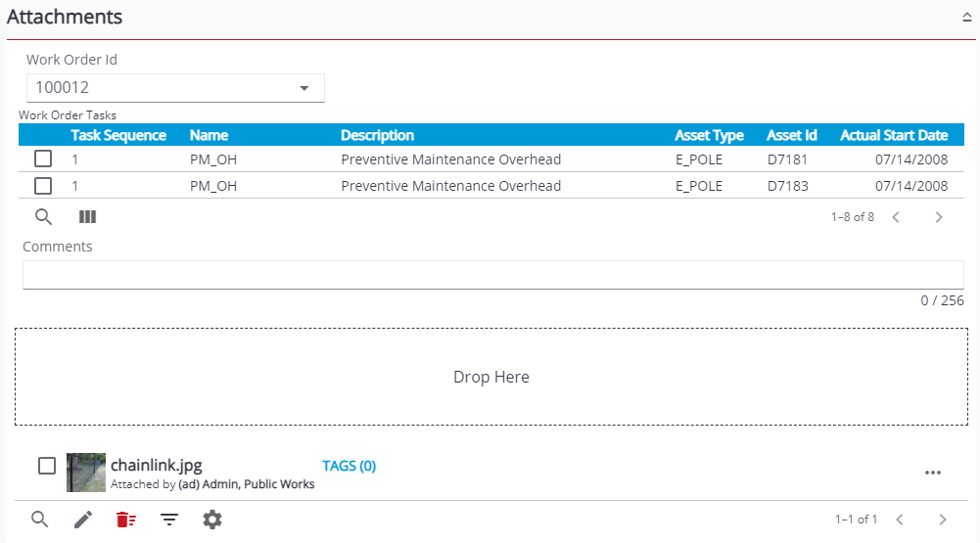Screen dimensions: 980x543
Task: Sort by Actual Start Date column header
Action: point(893,135)
